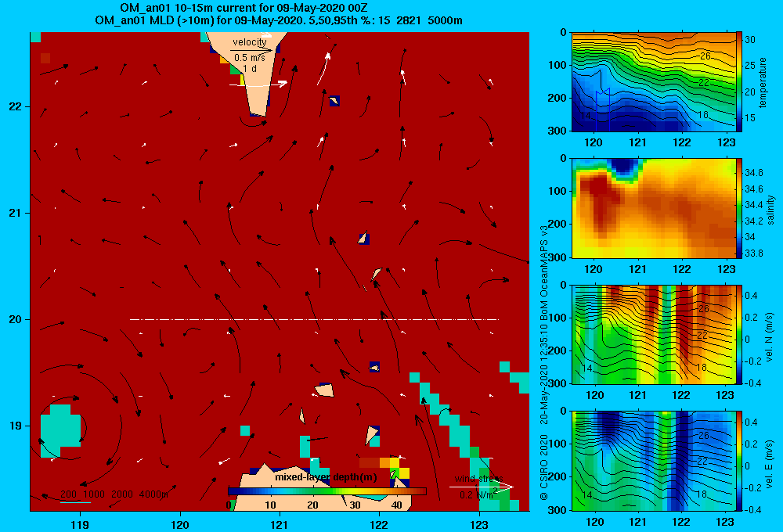Click longitude label 122 below the map
This screenshot has width=783, height=532.
pos(379,524)
